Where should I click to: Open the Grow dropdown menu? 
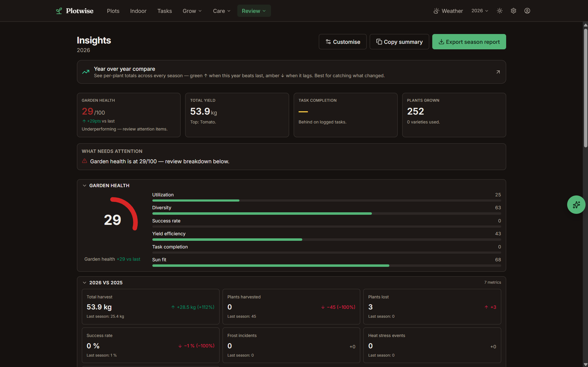[192, 11]
